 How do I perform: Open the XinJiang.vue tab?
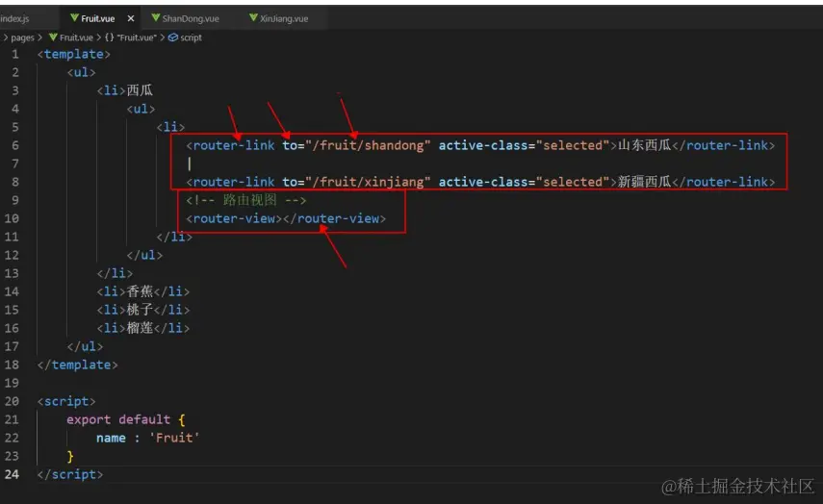pyautogui.click(x=284, y=18)
